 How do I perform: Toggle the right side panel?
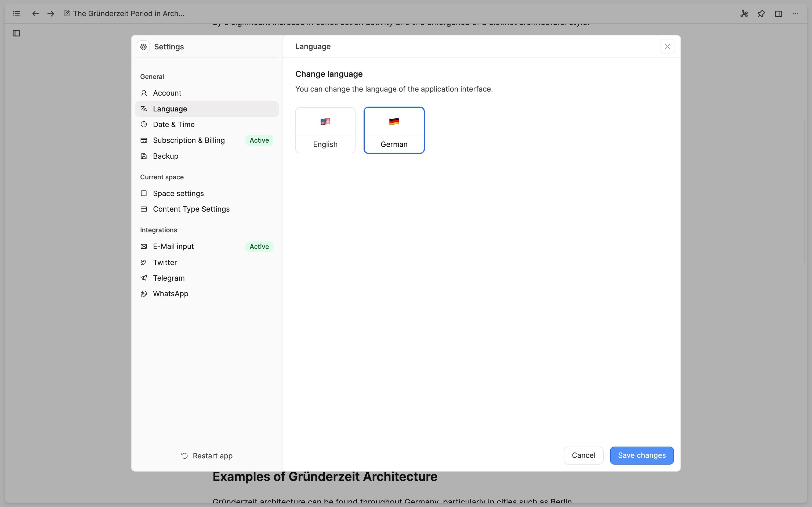coord(778,14)
